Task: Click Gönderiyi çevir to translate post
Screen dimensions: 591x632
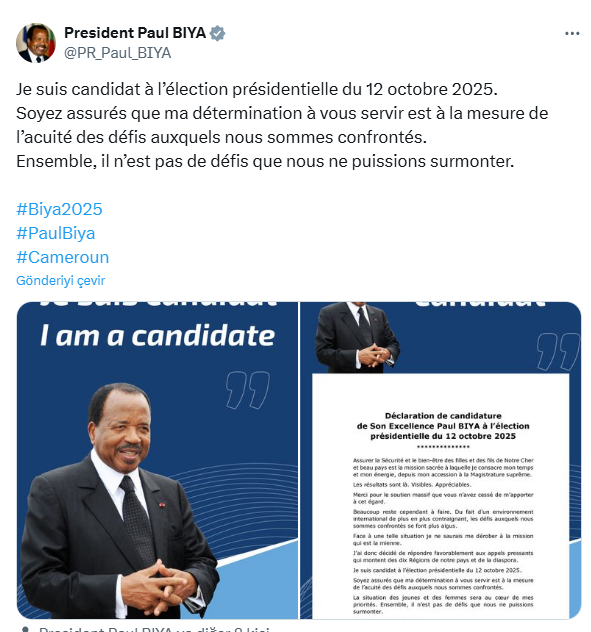Action: pyautogui.click(x=60, y=281)
